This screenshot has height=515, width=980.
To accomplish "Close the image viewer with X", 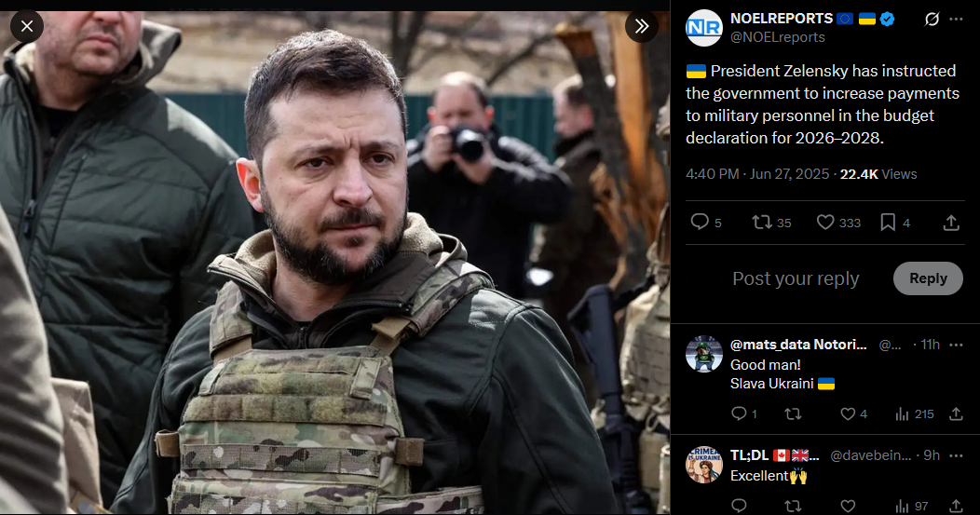I will coord(27,26).
